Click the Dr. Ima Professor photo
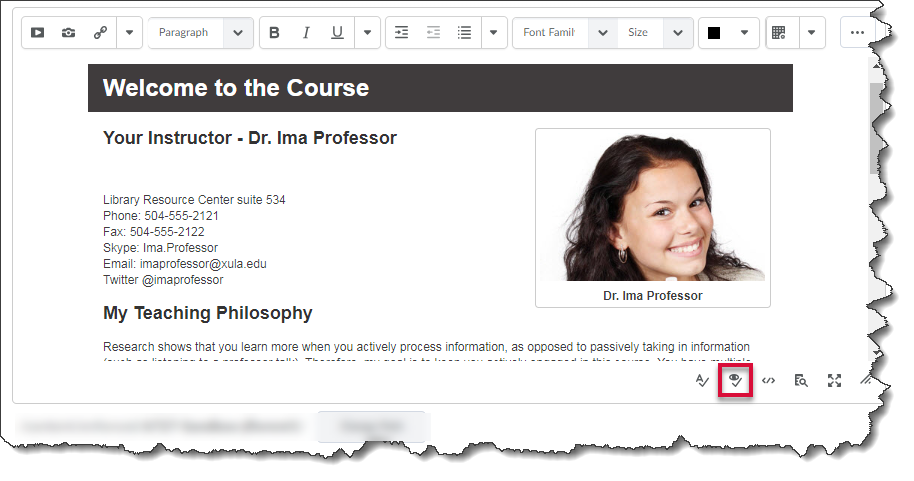 point(652,208)
